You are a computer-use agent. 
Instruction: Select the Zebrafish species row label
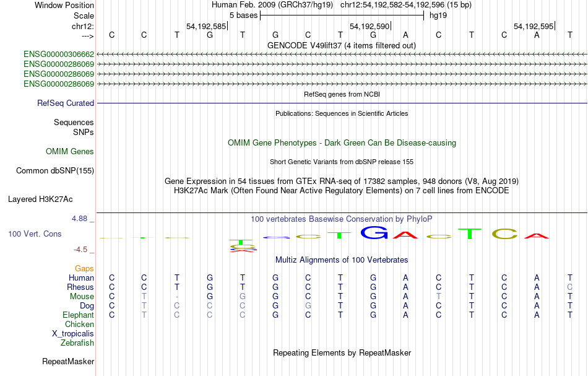77,343
